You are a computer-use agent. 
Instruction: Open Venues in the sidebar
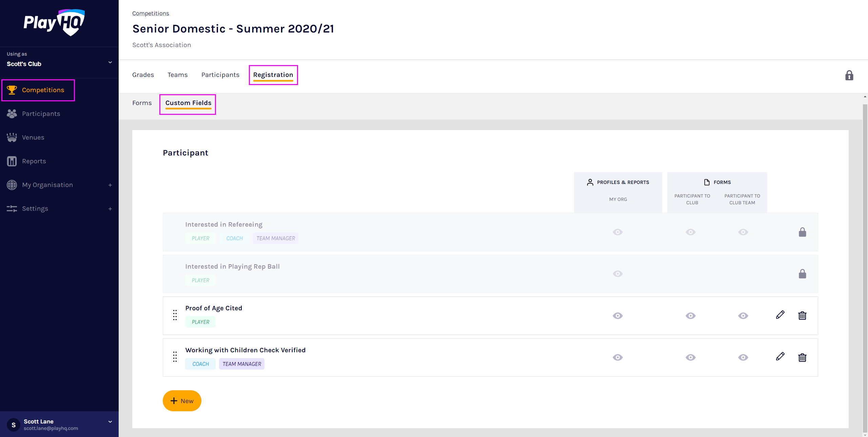[x=33, y=138]
